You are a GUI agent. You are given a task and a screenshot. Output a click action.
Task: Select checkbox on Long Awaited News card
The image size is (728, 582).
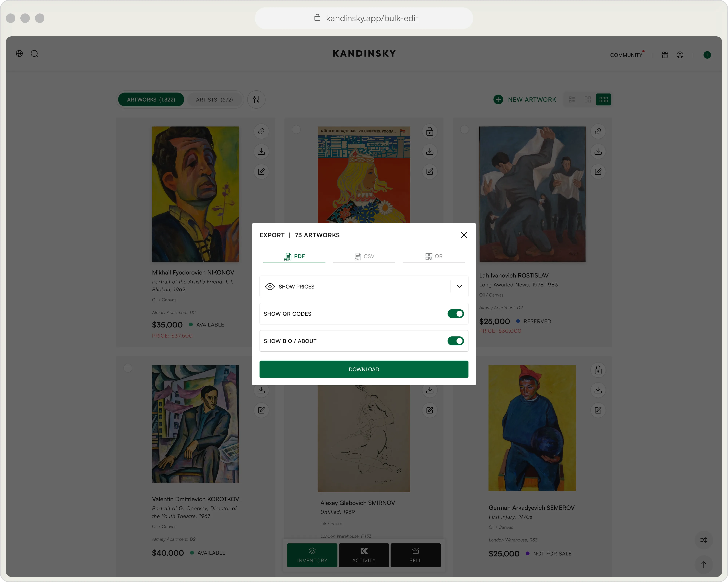click(x=465, y=129)
